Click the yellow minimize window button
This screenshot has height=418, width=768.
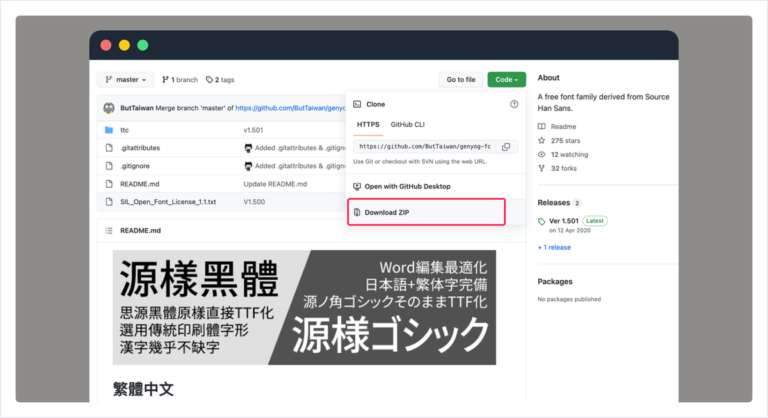(124, 45)
